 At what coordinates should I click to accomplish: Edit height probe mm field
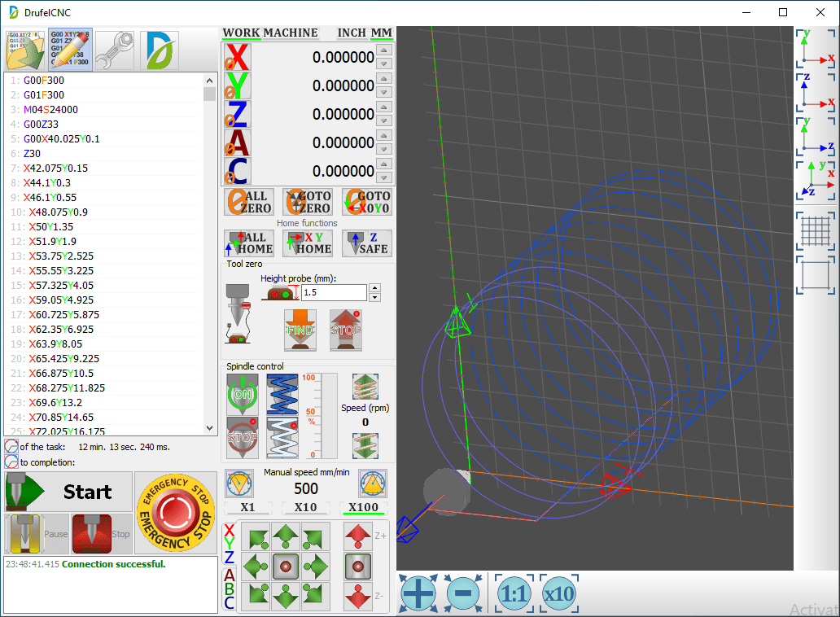[x=335, y=292]
